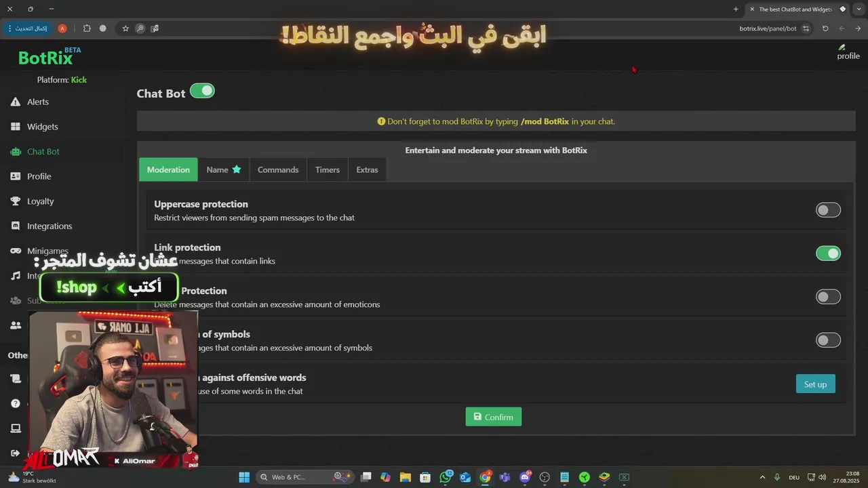Viewport: 868px width, 488px height.
Task: Switch to the Name tab
Action: (x=224, y=169)
